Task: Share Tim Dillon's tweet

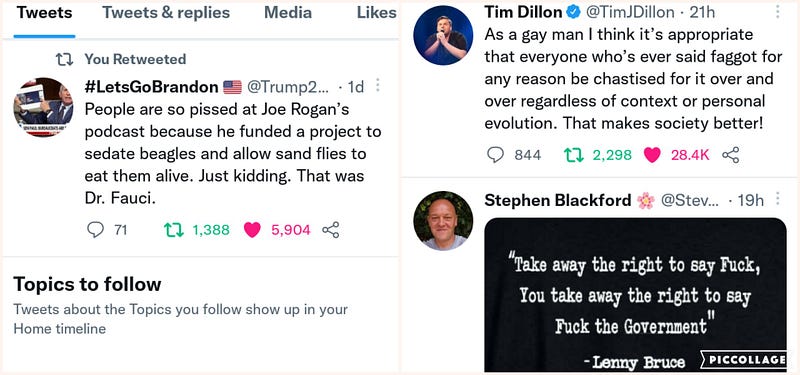Action: [x=731, y=155]
